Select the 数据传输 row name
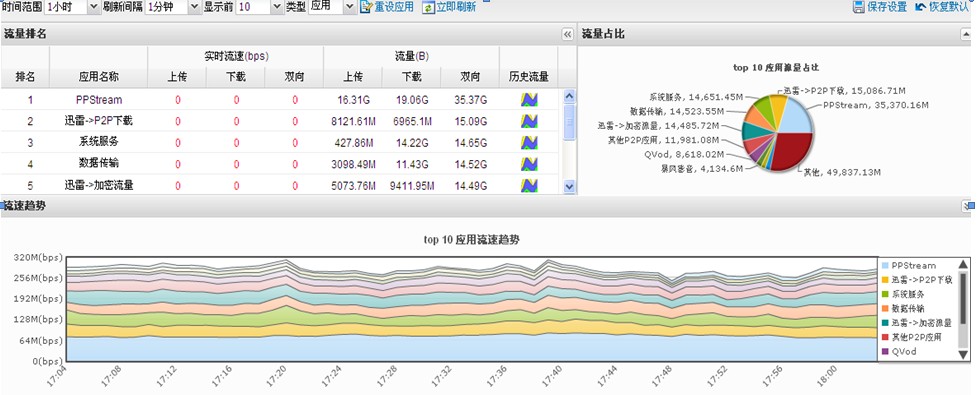 click(99, 163)
